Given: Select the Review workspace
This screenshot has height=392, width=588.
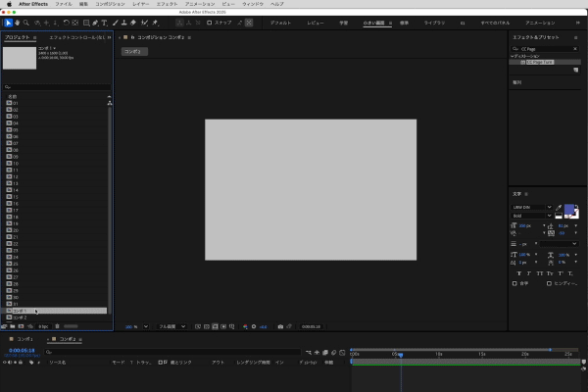Looking at the screenshot, I should [315, 23].
